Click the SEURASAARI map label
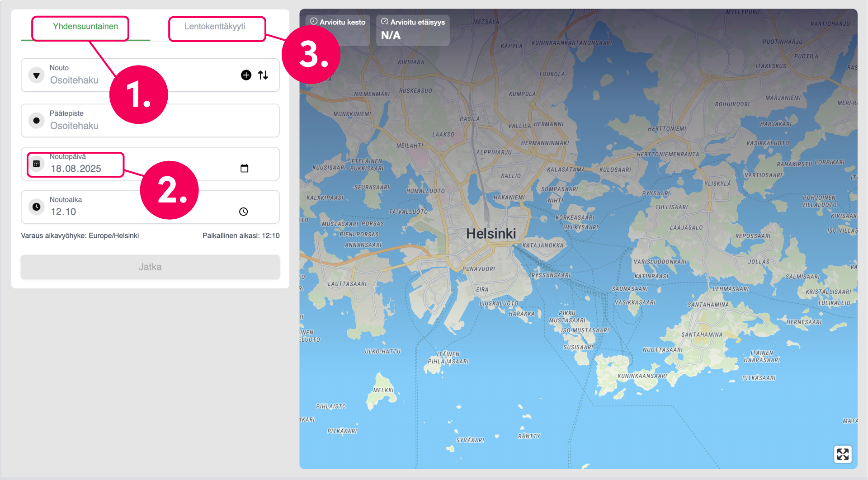 372,187
